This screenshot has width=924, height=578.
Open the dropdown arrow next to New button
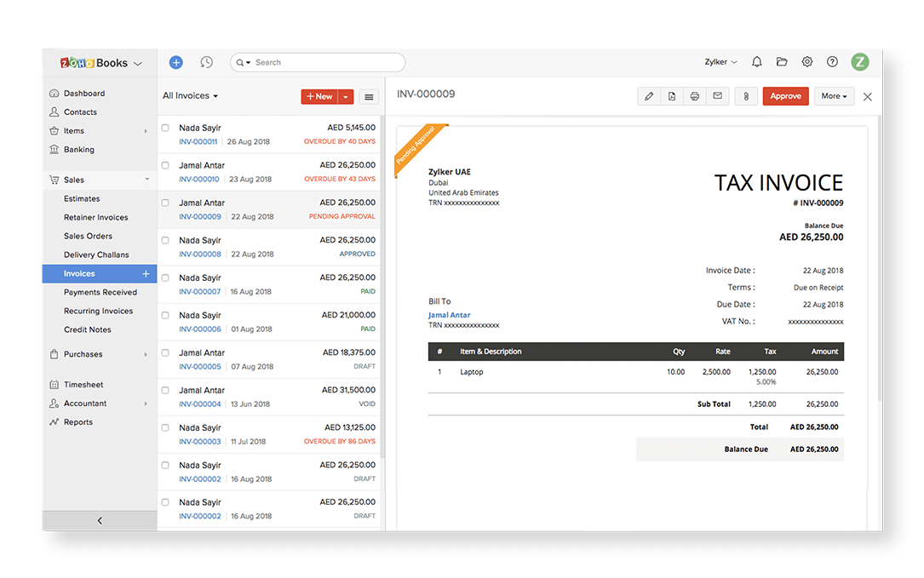click(x=346, y=97)
